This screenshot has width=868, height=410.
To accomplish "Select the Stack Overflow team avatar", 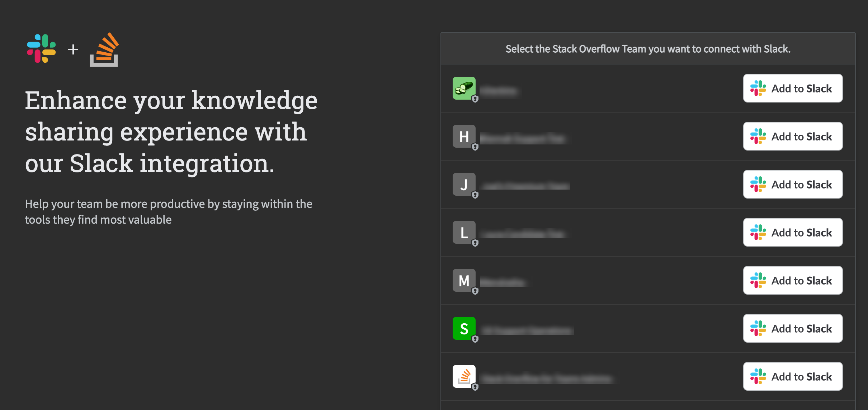I will point(464,376).
